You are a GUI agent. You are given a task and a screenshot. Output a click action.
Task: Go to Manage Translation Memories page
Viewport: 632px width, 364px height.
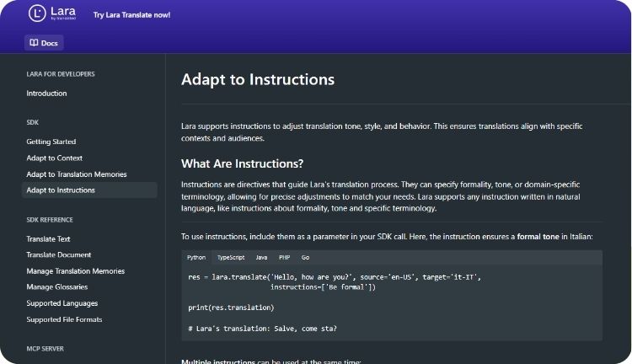76,270
